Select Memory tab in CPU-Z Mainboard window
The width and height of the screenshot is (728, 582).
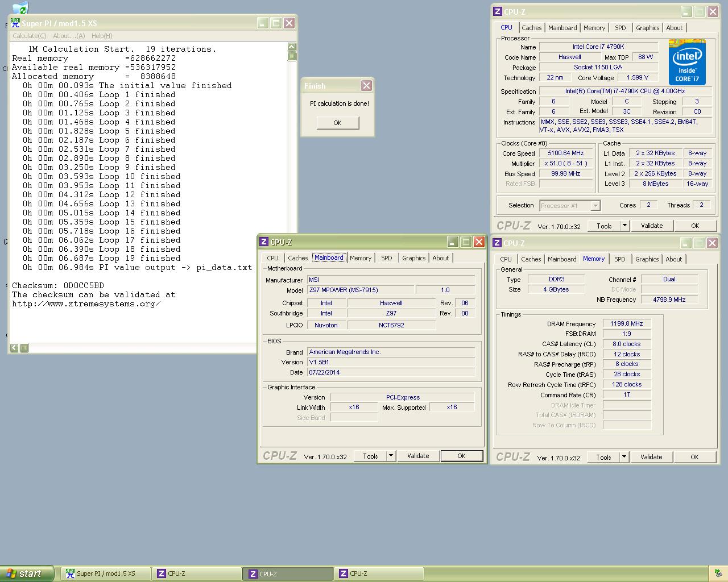(x=361, y=258)
